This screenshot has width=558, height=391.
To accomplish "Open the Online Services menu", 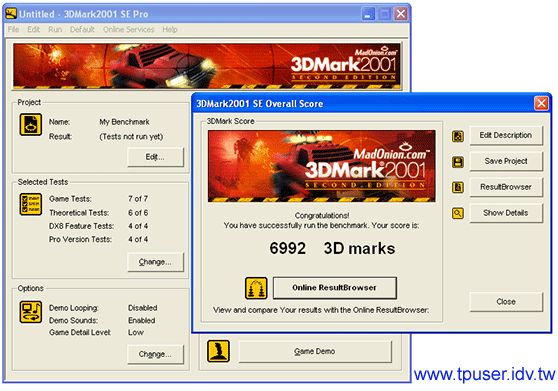I will tap(128, 30).
